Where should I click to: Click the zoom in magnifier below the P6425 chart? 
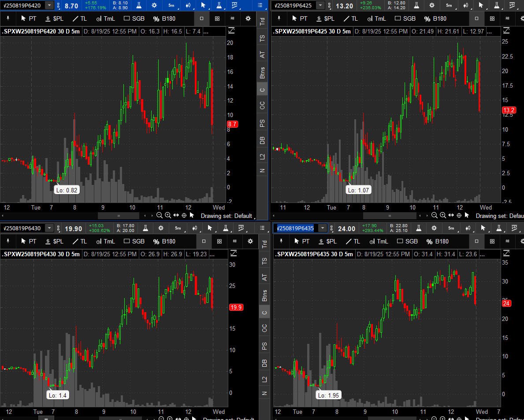[442, 215]
